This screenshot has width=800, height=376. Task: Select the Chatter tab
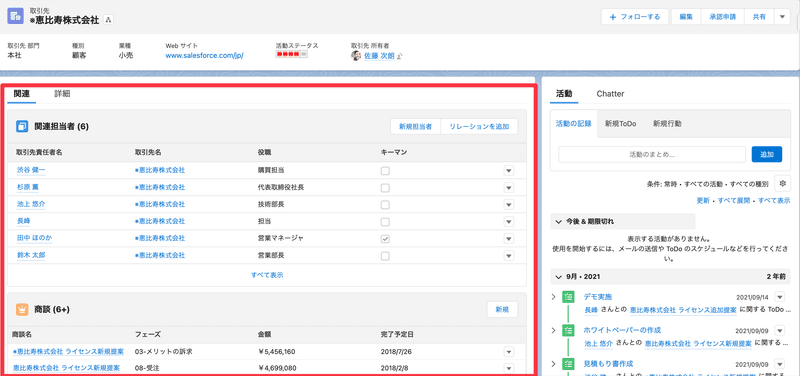[610, 93]
